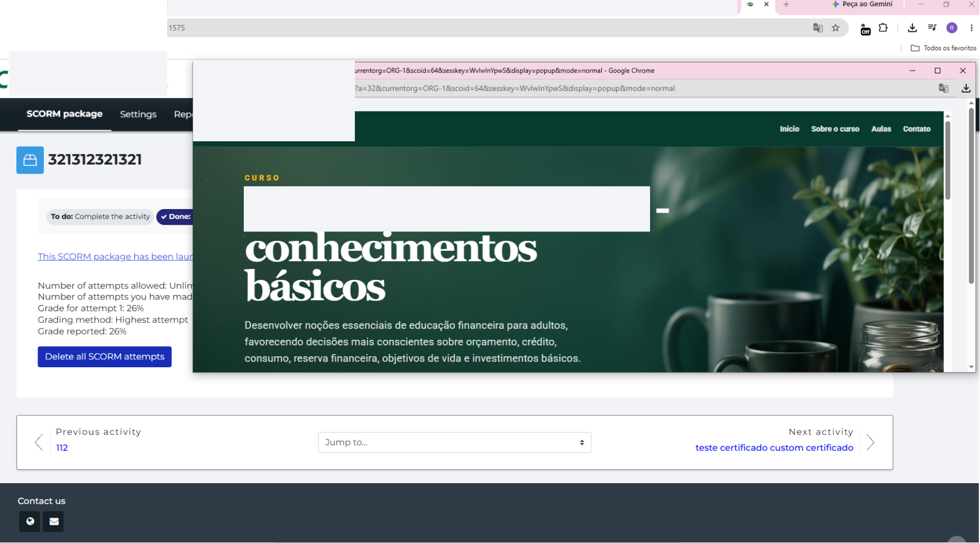Click the globe website icon under Contact us
This screenshot has width=980, height=543.
tap(30, 521)
